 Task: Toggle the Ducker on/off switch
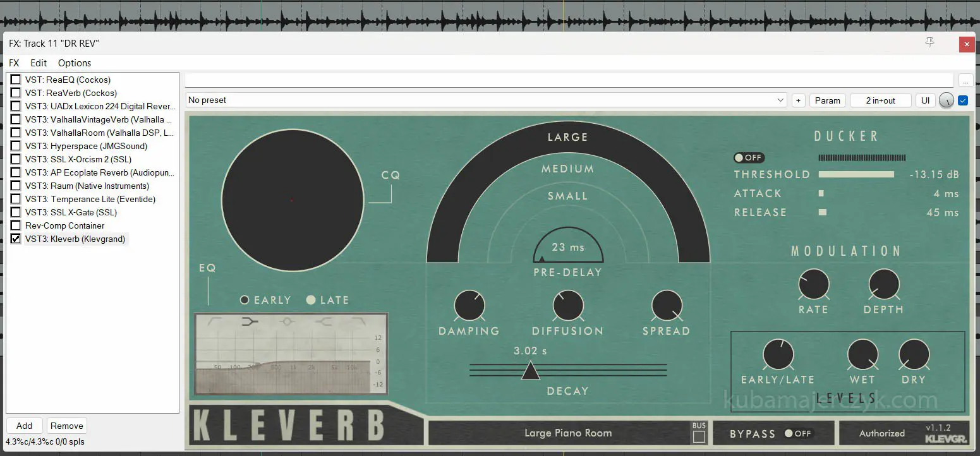[x=749, y=158]
